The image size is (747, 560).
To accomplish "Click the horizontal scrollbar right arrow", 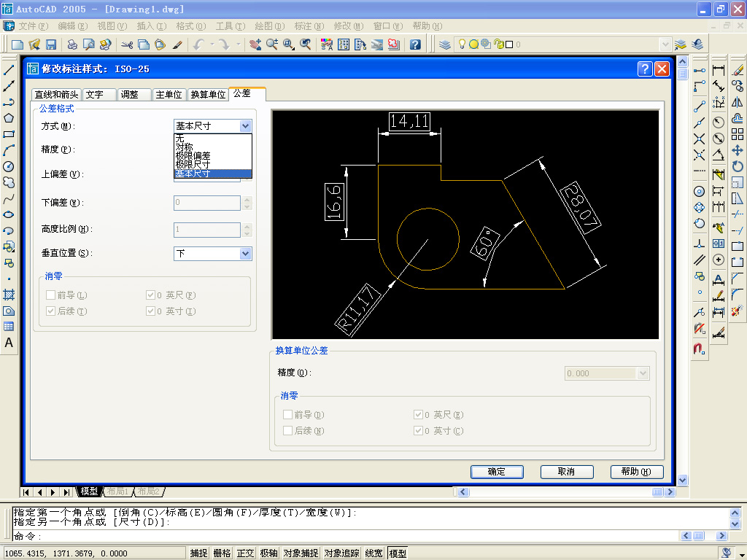I will (670, 492).
